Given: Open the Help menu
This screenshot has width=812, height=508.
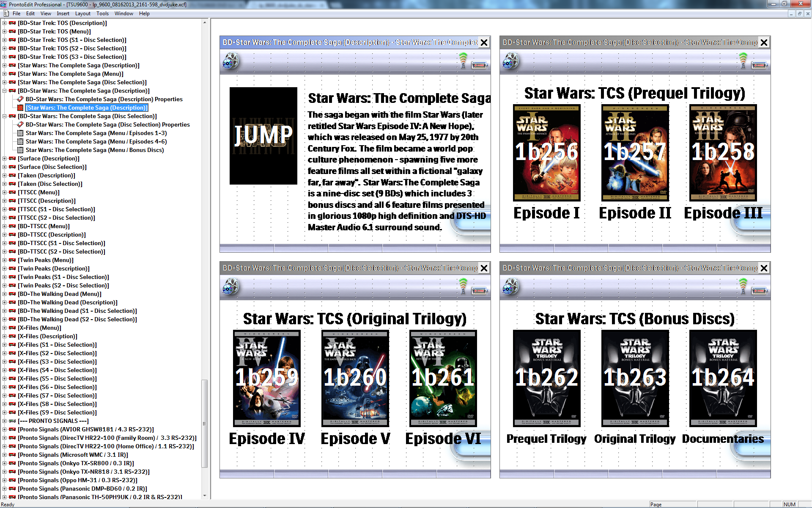Looking at the screenshot, I should coord(144,14).
